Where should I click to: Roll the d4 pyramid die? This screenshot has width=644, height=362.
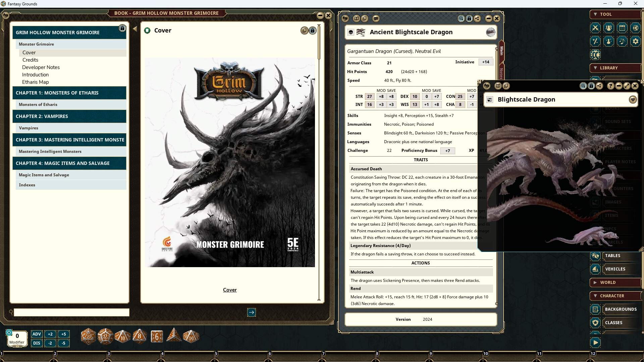[x=174, y=336]
